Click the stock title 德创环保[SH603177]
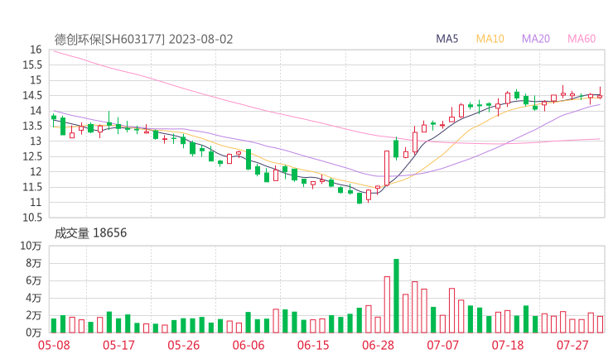The height and width of the screenshot is (364, 613). pyautogui.click(x=109, y=40)
